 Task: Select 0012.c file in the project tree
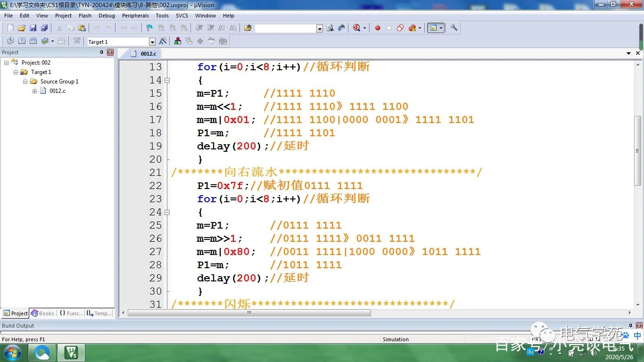click(58, 91)
